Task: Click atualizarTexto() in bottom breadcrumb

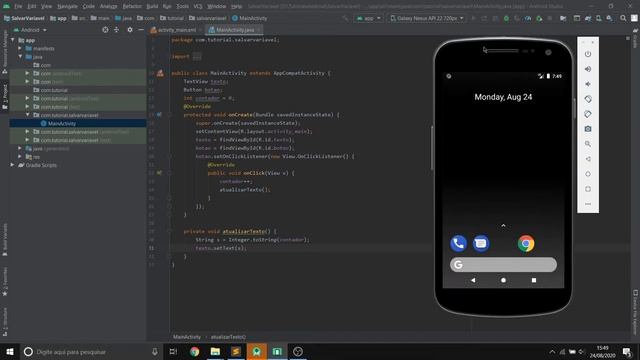Action: point(228,337)
